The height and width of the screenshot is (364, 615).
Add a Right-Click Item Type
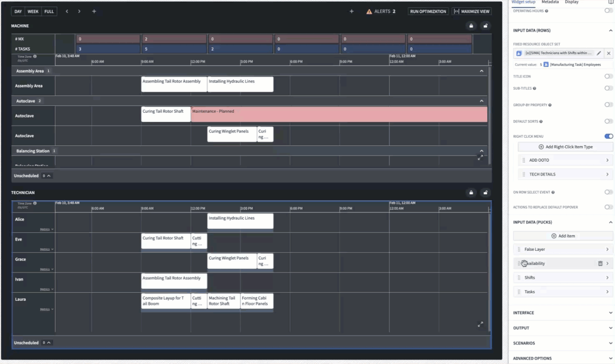pyautogui.click(x=566, y=147)
